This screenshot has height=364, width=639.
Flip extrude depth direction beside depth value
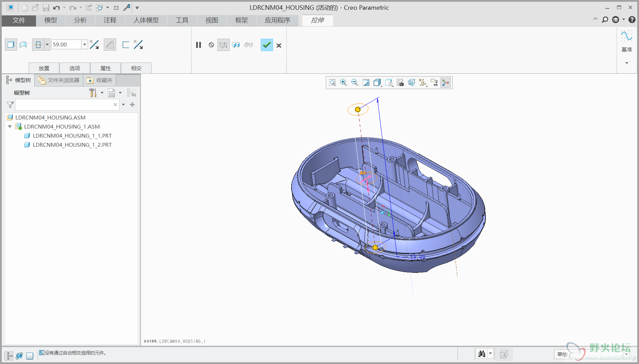click(94, 45)
